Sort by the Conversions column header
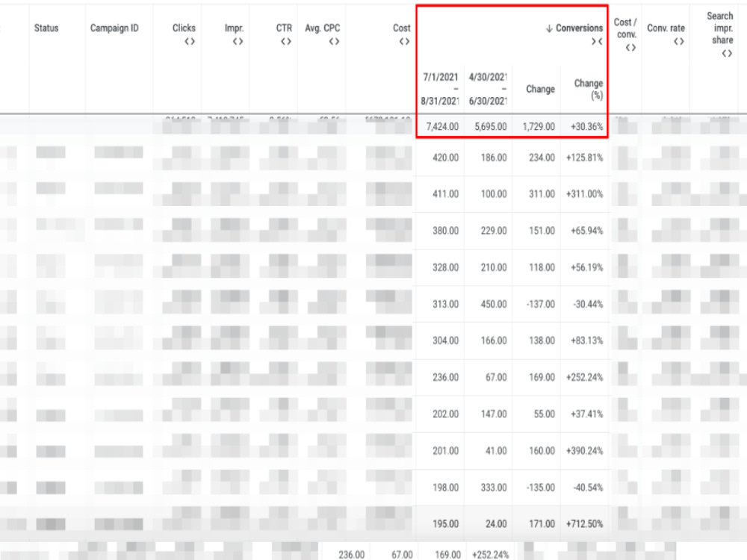Image resolution: width=747 pixels, height=560 pixels. pyautogui.click(x=580, y=28)
